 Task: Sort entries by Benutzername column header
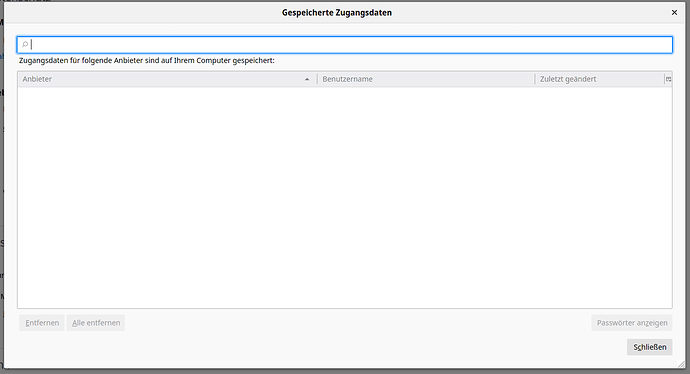point(426,79)
